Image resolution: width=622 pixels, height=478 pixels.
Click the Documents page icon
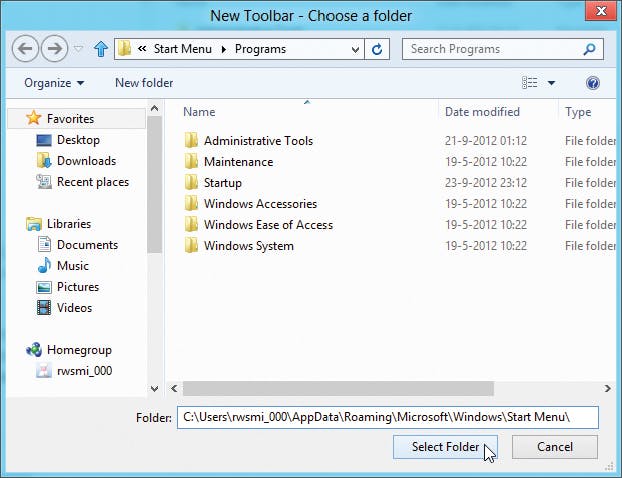pyautogui.click(x=44, y=244)
